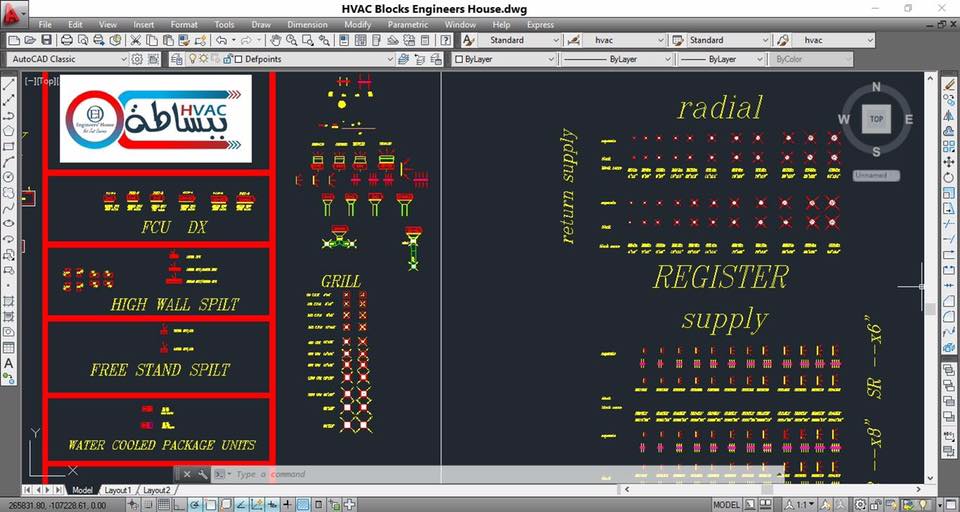This screenshot has width=960, height=512.
Task: Open the AutoCAD application menu button
Action: point(13,15)
